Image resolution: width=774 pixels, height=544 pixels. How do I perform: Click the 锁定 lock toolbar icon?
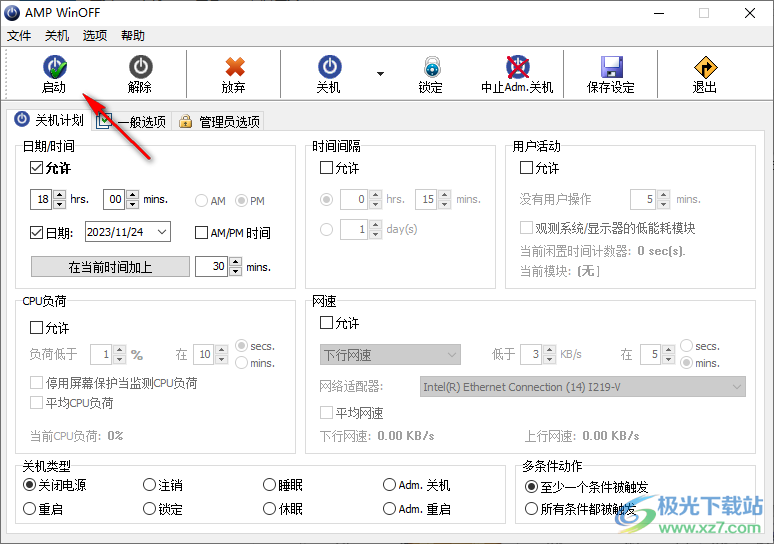coord(432,68)
